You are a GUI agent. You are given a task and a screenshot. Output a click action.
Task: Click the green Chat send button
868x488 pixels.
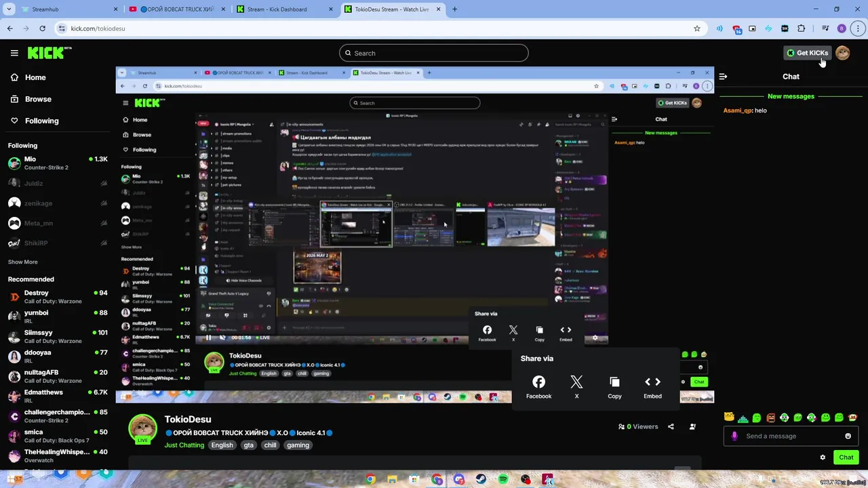pyautogui.click(x=846, y=457)
